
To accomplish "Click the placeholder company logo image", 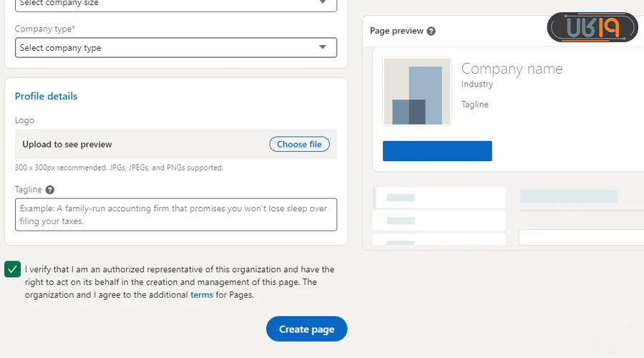I will (417, 92).
